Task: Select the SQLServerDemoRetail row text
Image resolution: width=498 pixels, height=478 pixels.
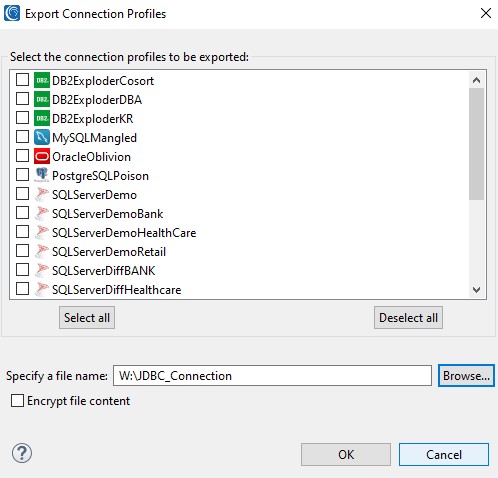Action: (x=109, y=252)
